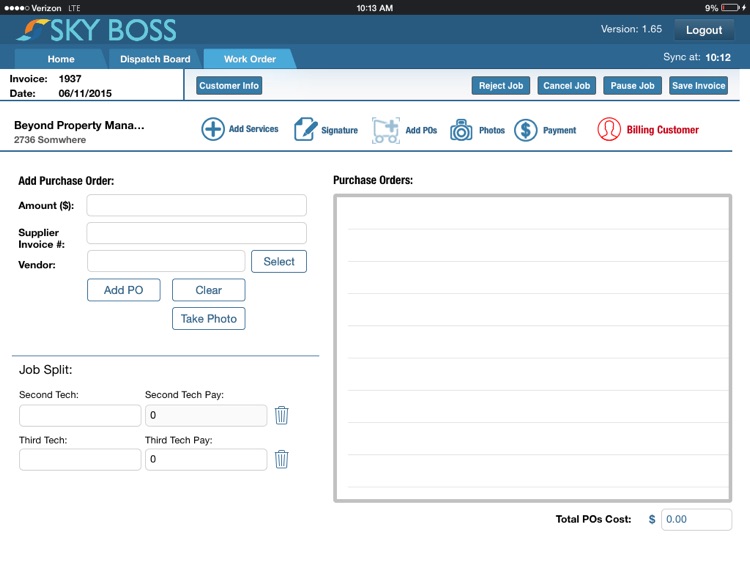
Task: Tap the Billing Customer person icon
Action: point(609,130)
